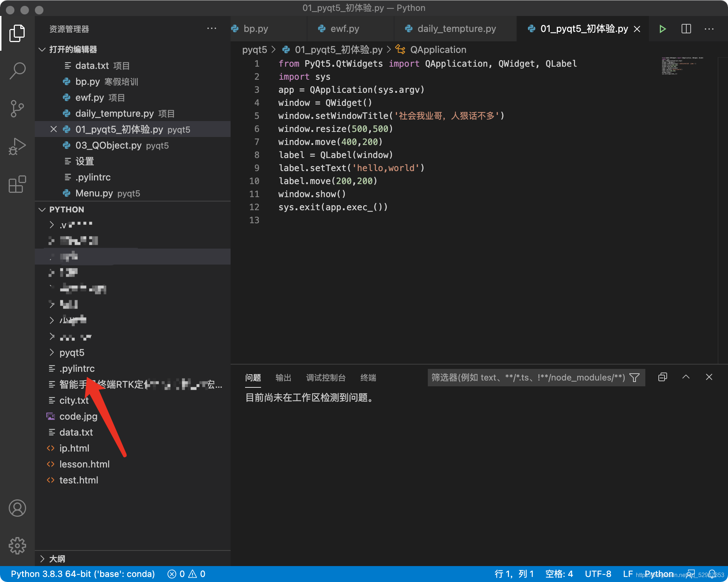728x582 pixels.
Task: Open data.txt in open editors list
Action: pyautogui.click(x=133, y=66)
